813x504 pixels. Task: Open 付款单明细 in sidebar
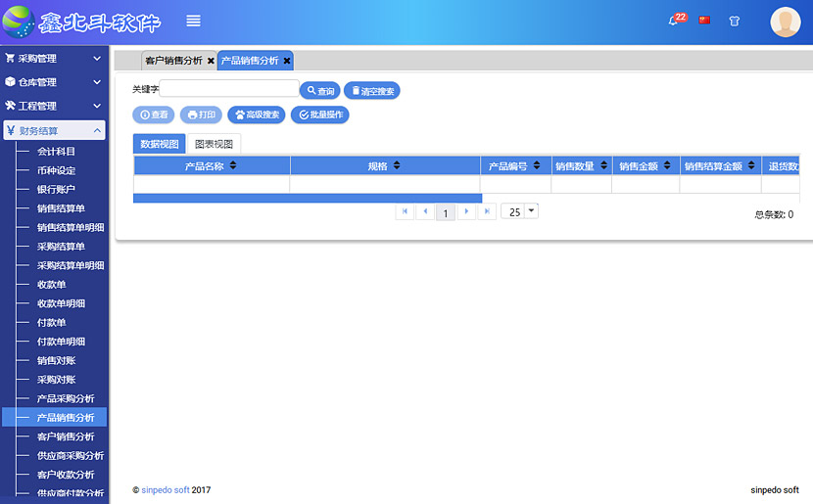[x=61, y=342]
